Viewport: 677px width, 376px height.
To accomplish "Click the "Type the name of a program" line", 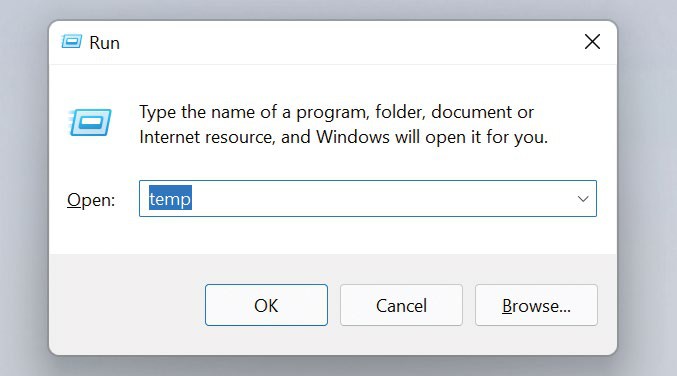I will click(x=336, y=112).
